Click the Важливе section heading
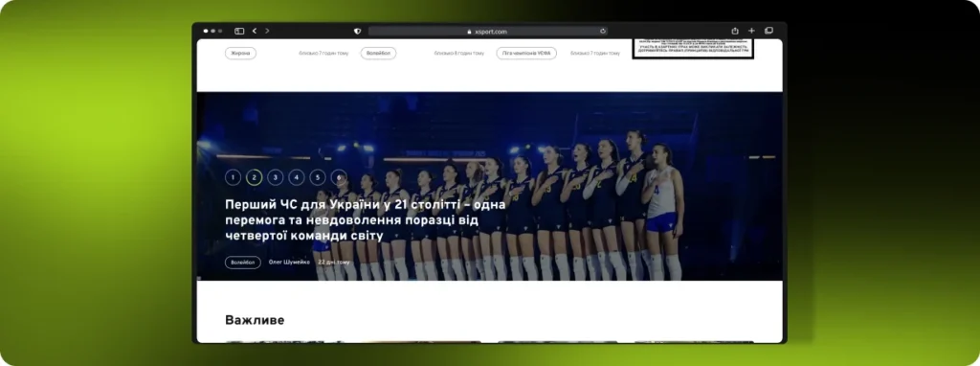980x366 pixels. coord(255,320)
